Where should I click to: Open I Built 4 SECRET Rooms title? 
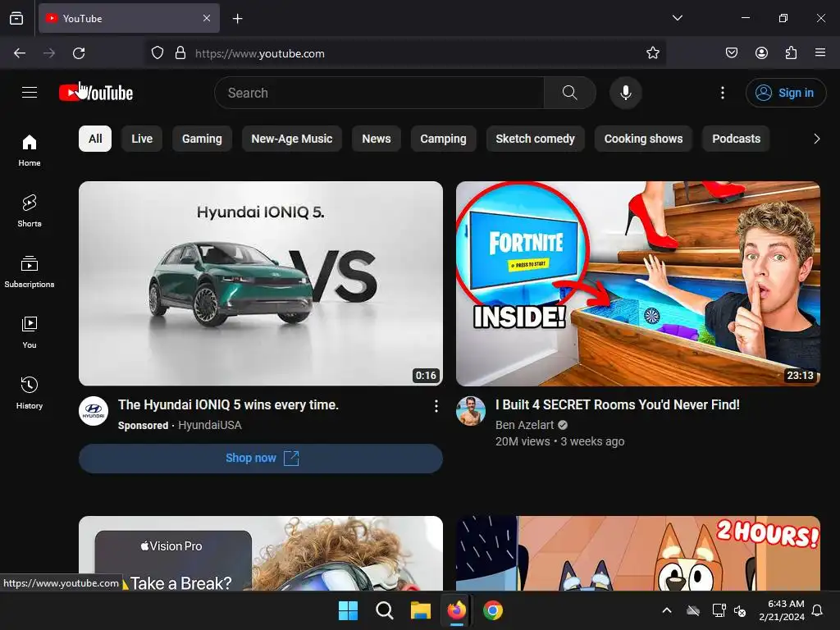coord(618,405)
